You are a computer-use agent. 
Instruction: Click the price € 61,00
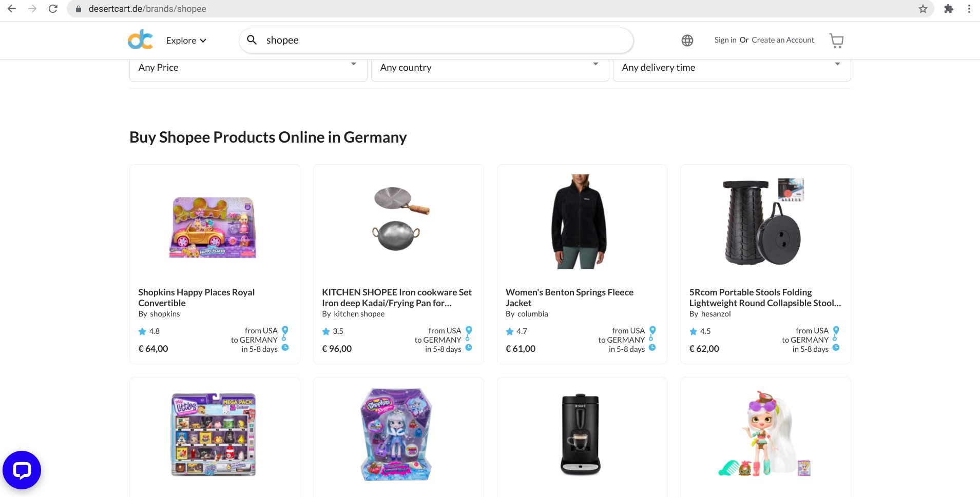click(x=521, y=349)
